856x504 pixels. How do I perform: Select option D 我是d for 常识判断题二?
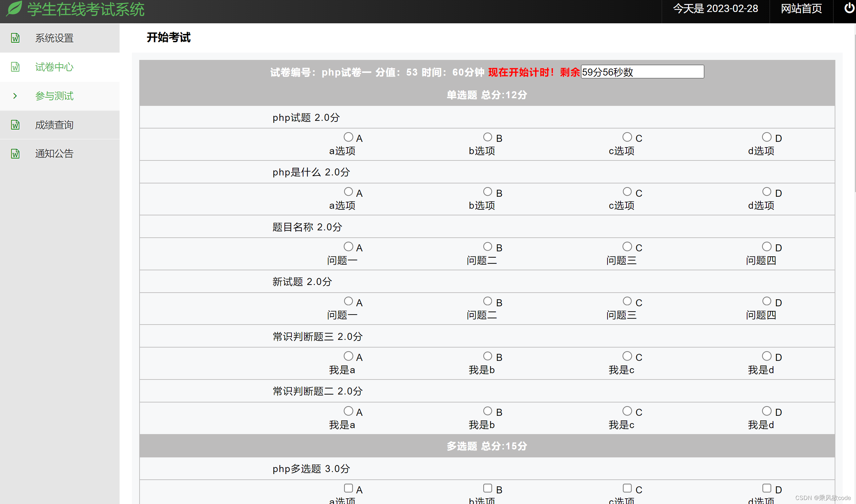[x=767, y=411]
